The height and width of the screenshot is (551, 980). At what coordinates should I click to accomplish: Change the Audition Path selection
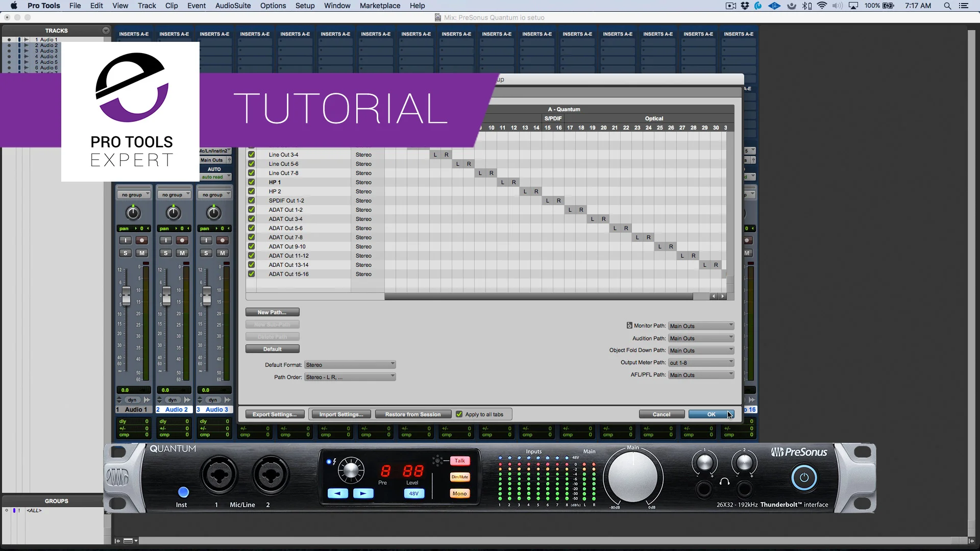tap(700, 338)
